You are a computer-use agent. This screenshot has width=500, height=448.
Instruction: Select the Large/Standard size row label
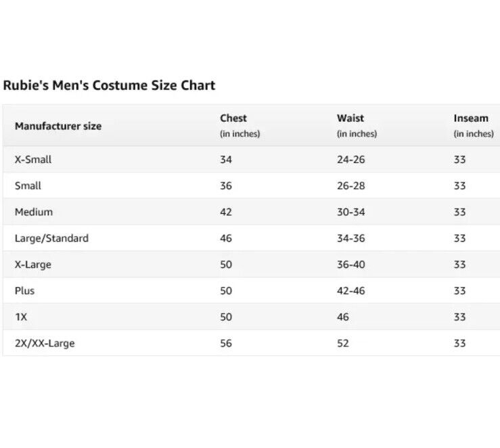pos(51,238)
